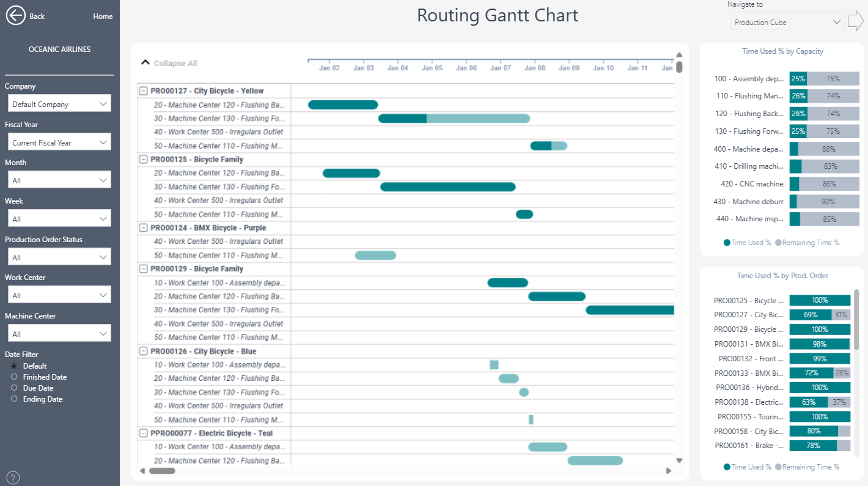Open the Production Order Status filter

click(59, 257)
